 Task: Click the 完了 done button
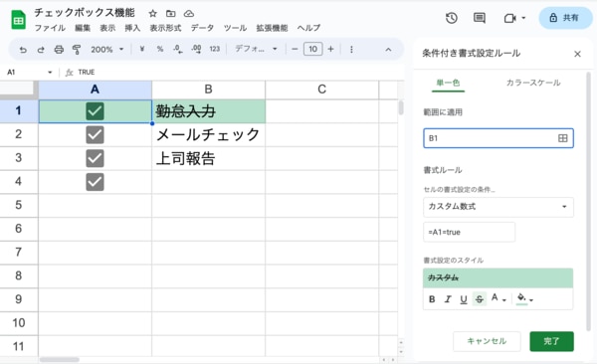(551, 341)
